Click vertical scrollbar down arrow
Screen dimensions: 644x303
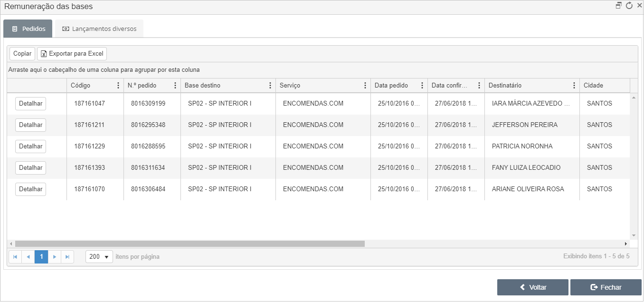point(634,235)
